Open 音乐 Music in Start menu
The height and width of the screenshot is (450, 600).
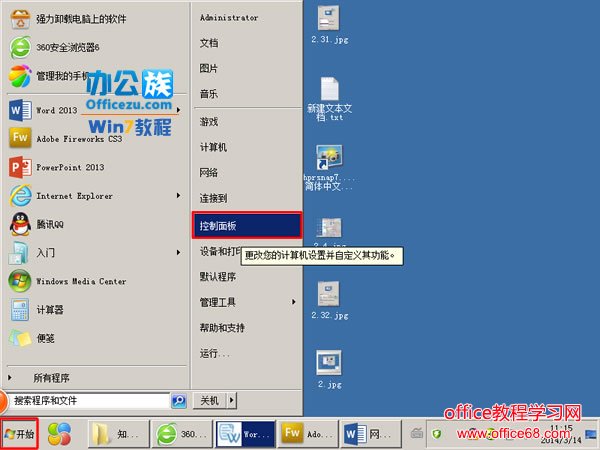tap(209, 94)
